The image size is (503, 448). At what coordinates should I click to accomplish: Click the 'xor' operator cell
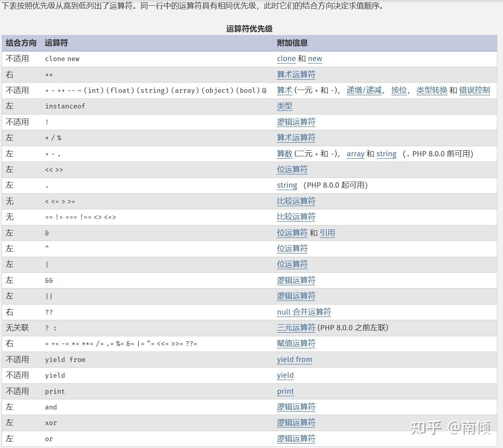[x=51, y=423]
